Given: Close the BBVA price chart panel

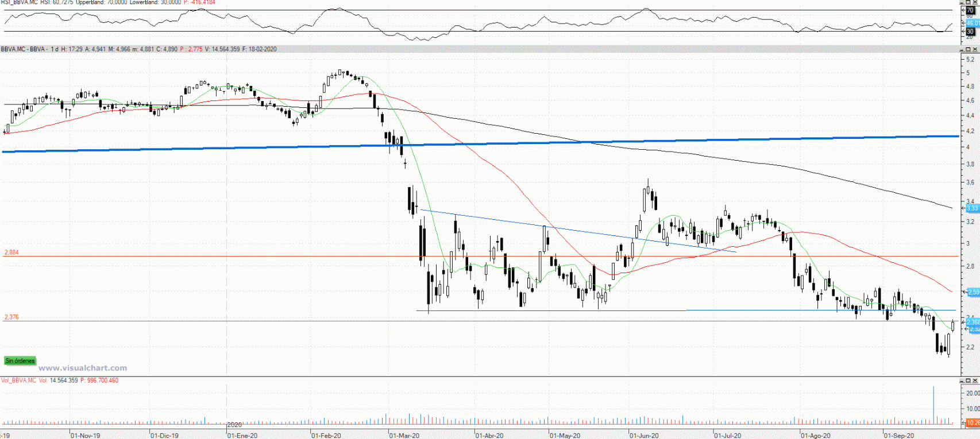Looking at the screenshot, I should point(975,49).
